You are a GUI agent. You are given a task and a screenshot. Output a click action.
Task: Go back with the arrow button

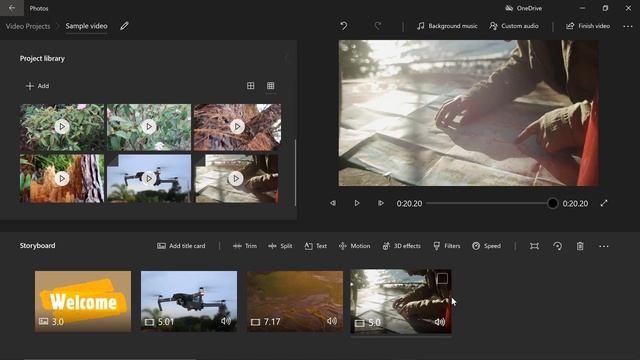tap(12, 8)
